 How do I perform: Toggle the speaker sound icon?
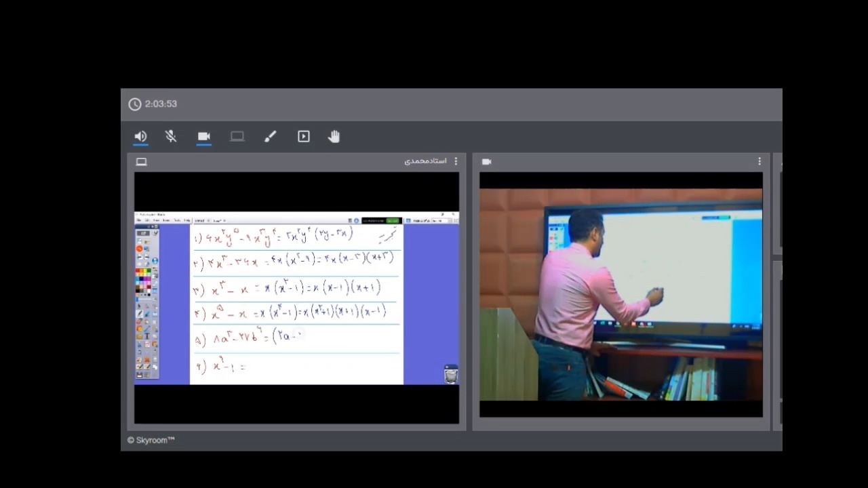pyautogui.click(x=140, y=136)
